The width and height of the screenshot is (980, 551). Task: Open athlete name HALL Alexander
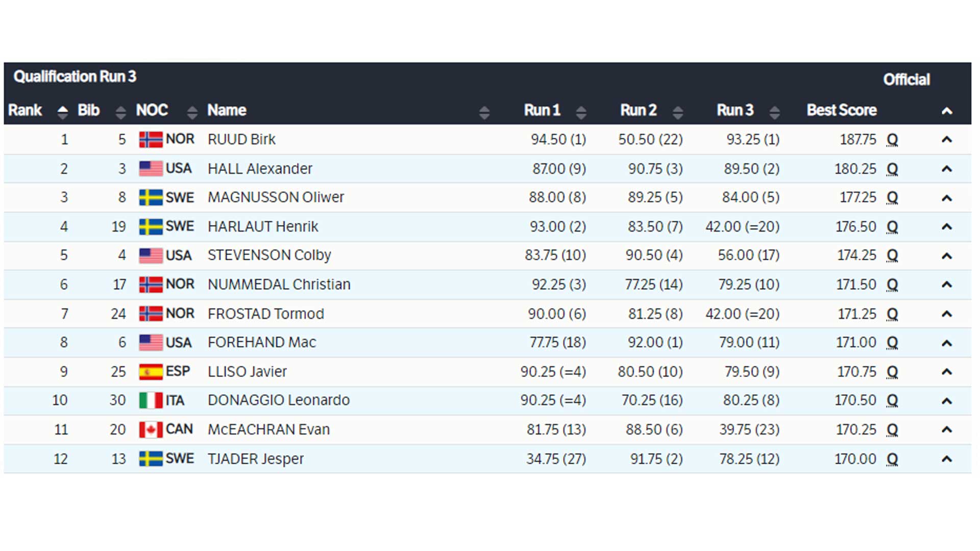260,168
